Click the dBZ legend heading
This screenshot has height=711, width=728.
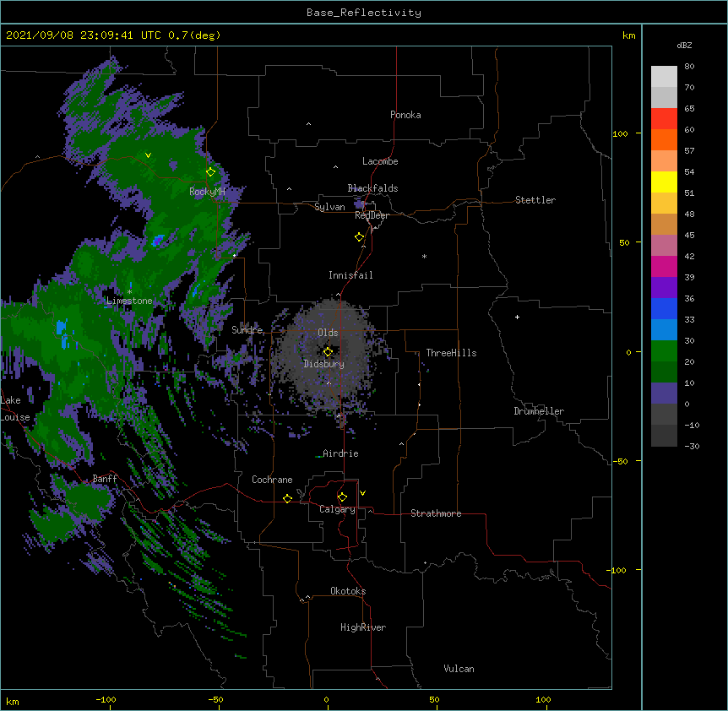coord(684,46)
